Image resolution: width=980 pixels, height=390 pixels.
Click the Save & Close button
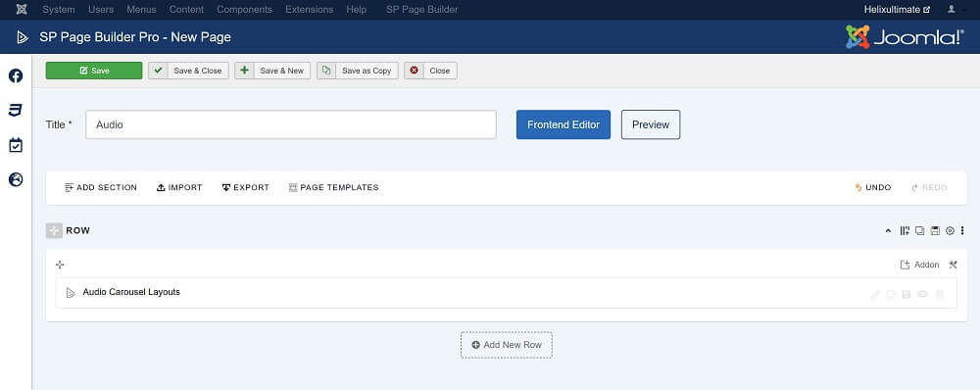189,71
